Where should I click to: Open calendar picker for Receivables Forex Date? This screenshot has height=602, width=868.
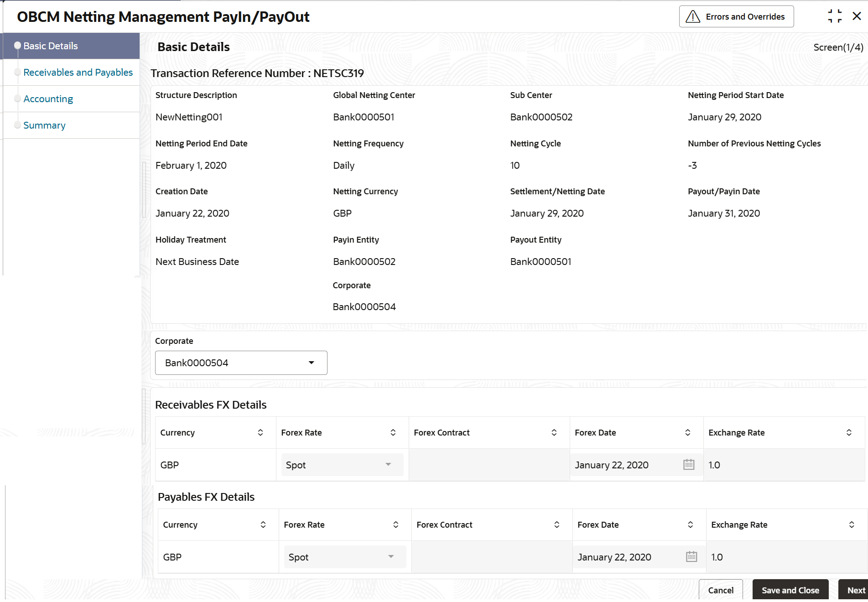click(689, 465)
